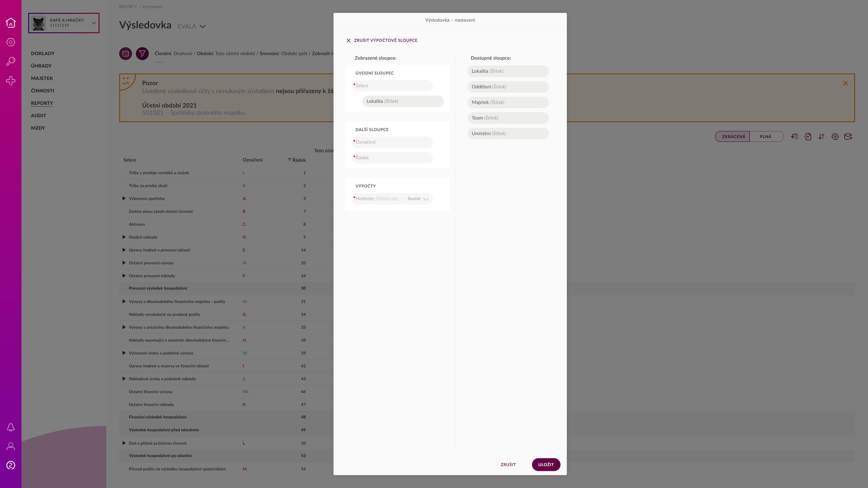Select Team (Štítek) available column

[x=508, y=118]
